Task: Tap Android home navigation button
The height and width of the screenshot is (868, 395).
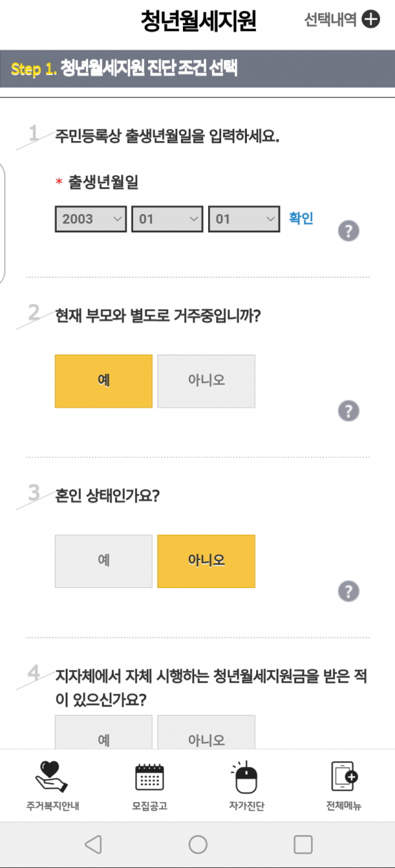Action: pos(197,844)
